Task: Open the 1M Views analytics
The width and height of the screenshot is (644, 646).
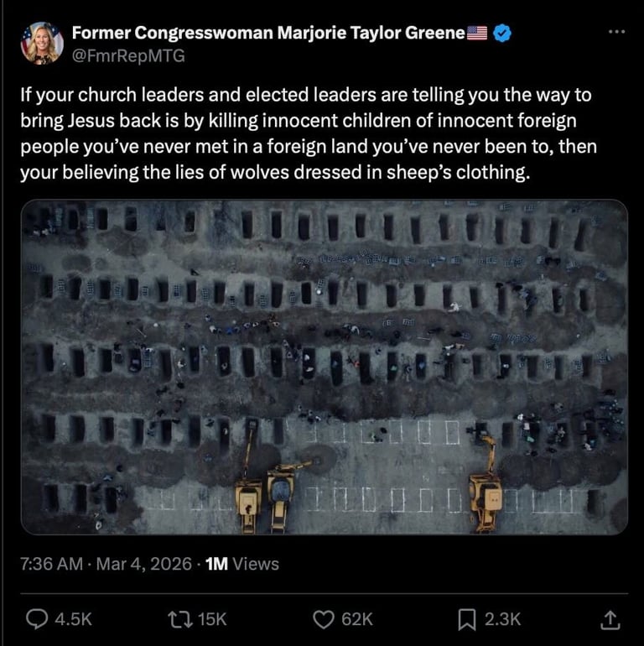Action: point(242,564)
